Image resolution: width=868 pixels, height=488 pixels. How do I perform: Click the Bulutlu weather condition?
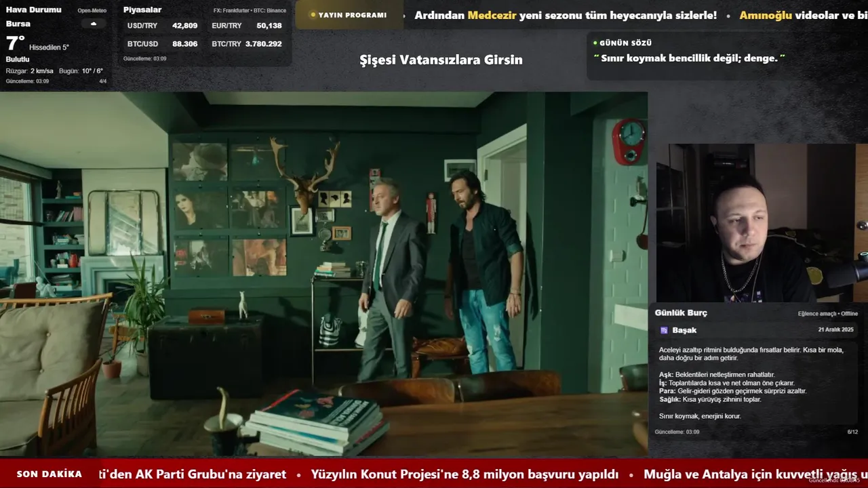coord(18,60)
